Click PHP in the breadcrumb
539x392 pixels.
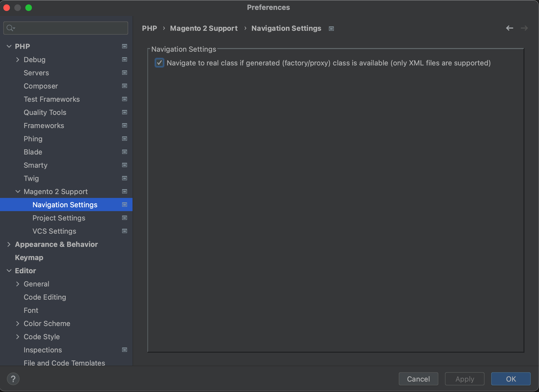[x=149, y=28]
